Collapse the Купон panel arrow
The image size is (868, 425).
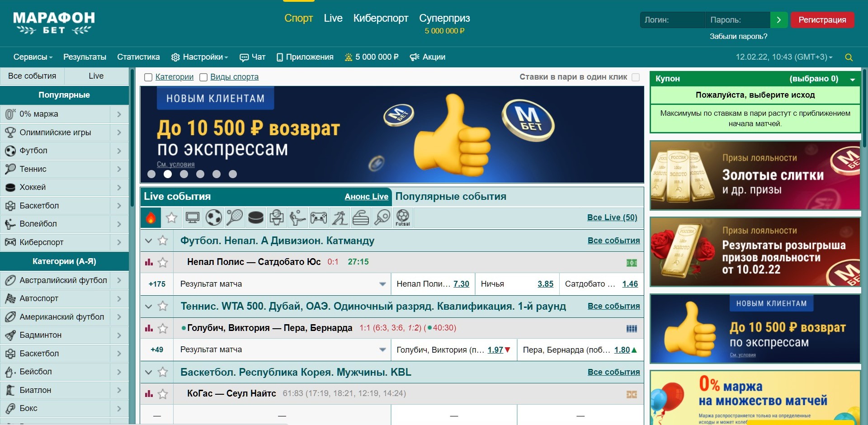[x=852, y=79]
